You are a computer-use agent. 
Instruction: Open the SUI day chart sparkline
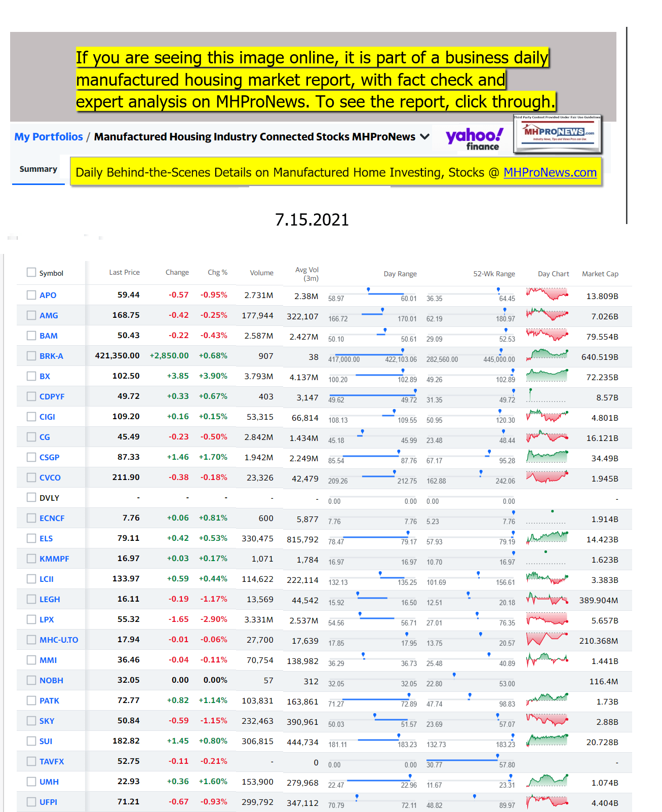[547, 741]
